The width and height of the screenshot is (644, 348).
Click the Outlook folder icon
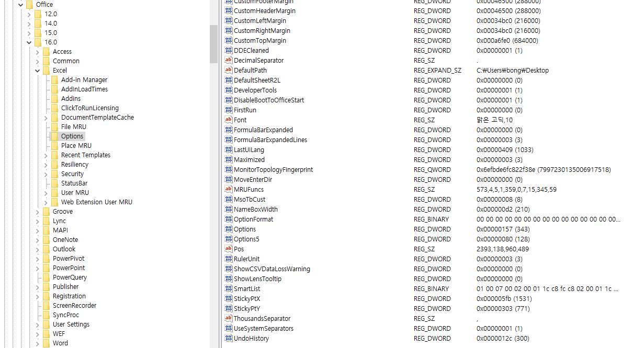(46, 249)
